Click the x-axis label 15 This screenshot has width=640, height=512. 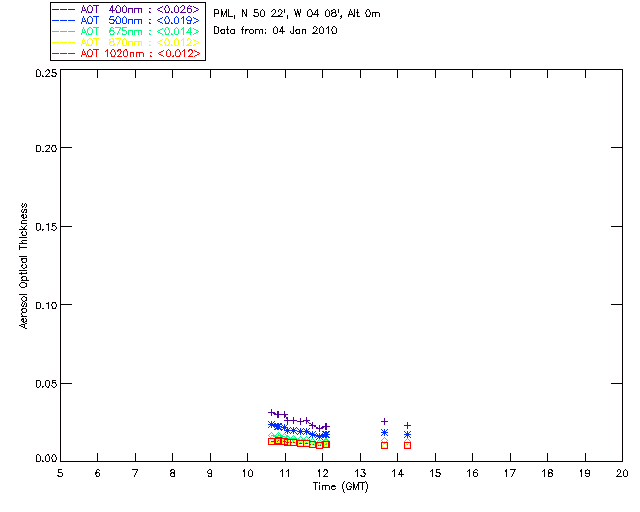(x=435, y=473)
